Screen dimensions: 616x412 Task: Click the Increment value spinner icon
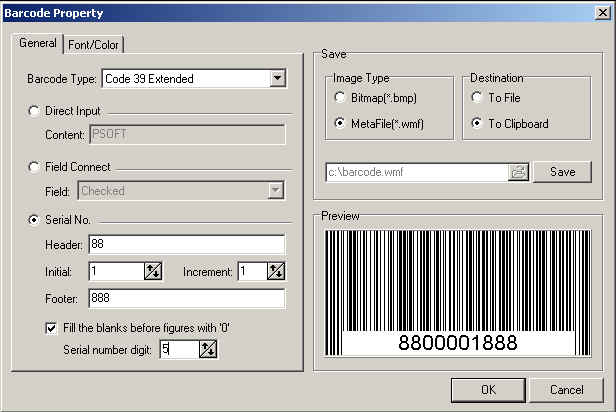(276, 271)
